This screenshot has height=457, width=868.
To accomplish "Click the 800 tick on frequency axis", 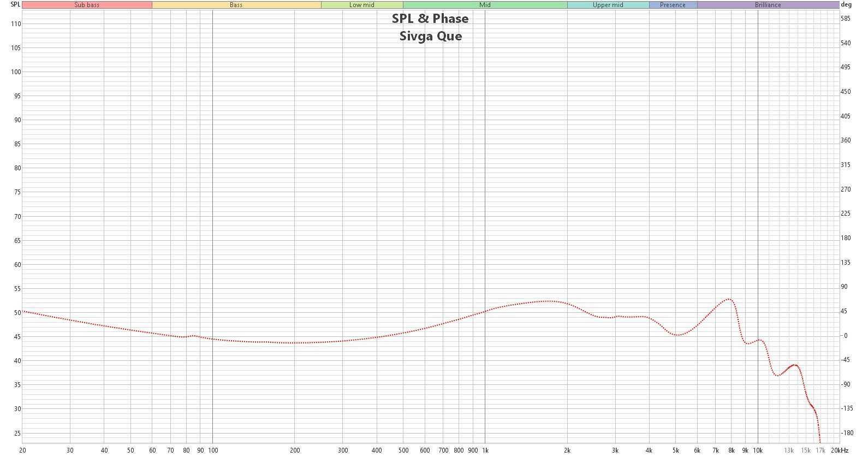I will click(x=459, y=450).
